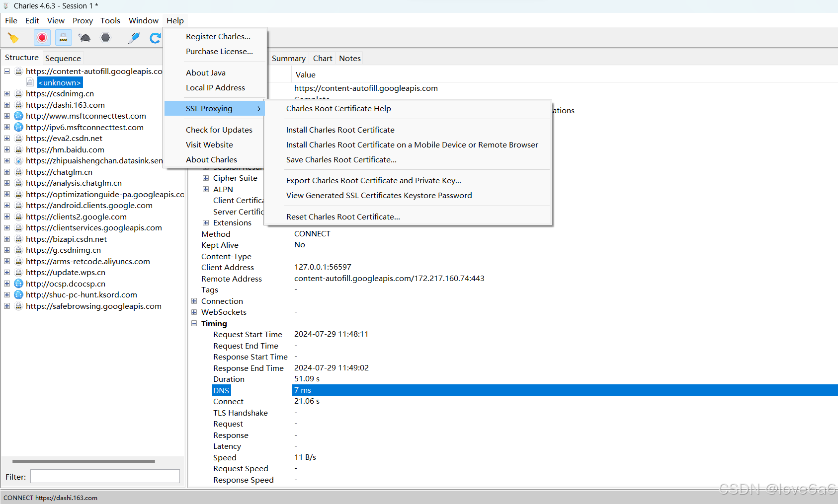Switch to the Notes tab
Viewport: 838px width, 504px height.
(x=350, y=58)
